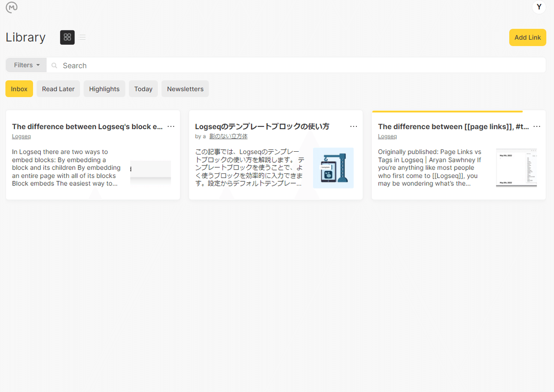Open more options for テンプレートブロック card

354,126
